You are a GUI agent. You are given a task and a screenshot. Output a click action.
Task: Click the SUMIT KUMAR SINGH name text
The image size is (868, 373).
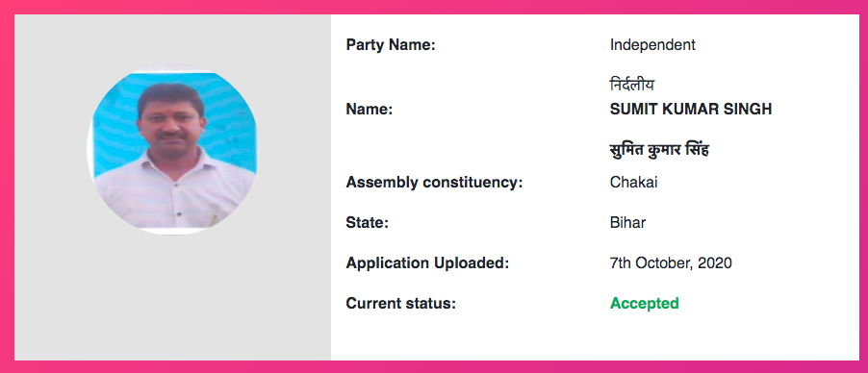point(691,110)
